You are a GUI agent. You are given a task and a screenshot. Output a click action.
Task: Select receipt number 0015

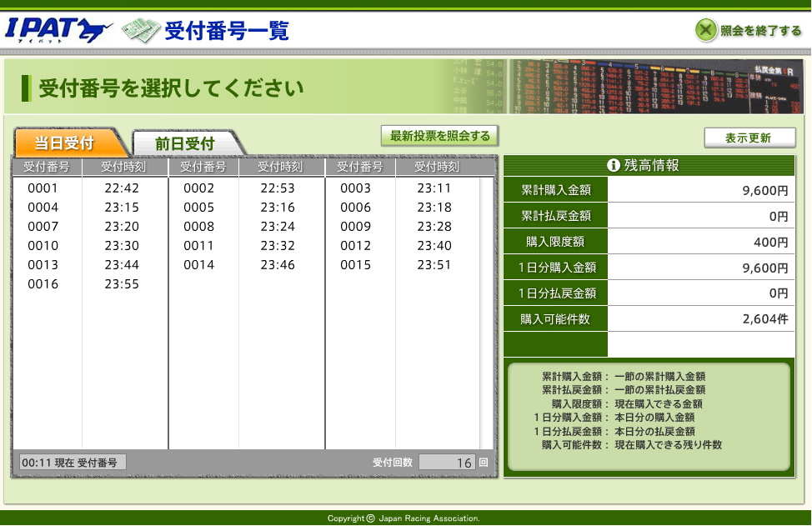point(356,265)
